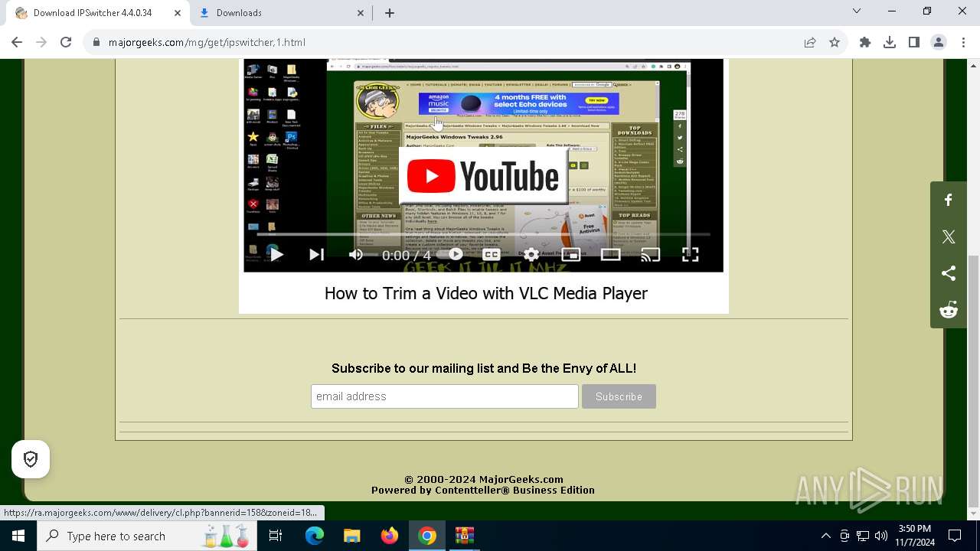Open the generic share icon

coord(949,273)
